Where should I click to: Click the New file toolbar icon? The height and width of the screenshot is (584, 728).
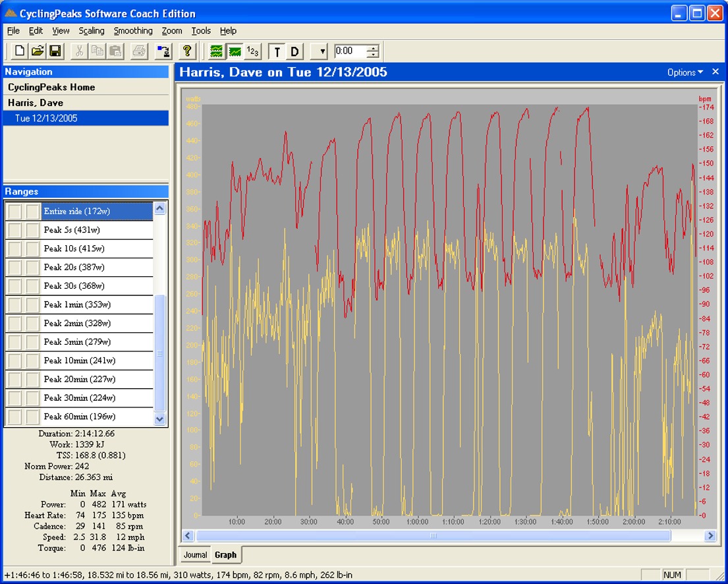click(x=20, y=51)
